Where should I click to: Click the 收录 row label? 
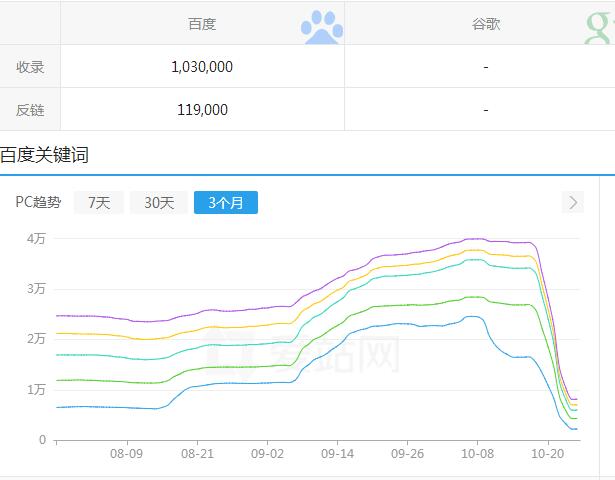(30, 67)
